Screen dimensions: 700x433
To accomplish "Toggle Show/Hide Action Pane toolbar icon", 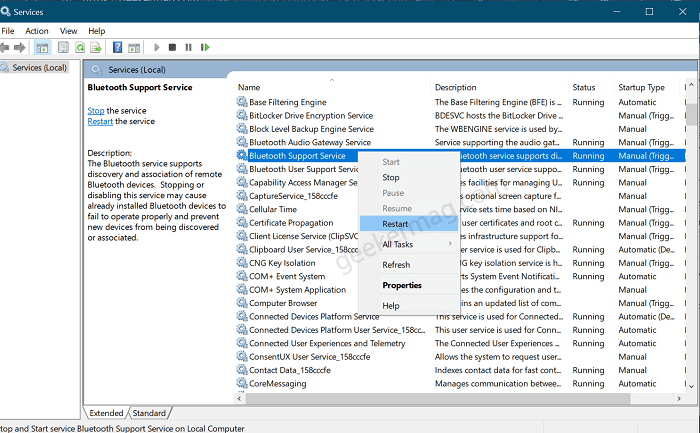I will coord(134,47).
